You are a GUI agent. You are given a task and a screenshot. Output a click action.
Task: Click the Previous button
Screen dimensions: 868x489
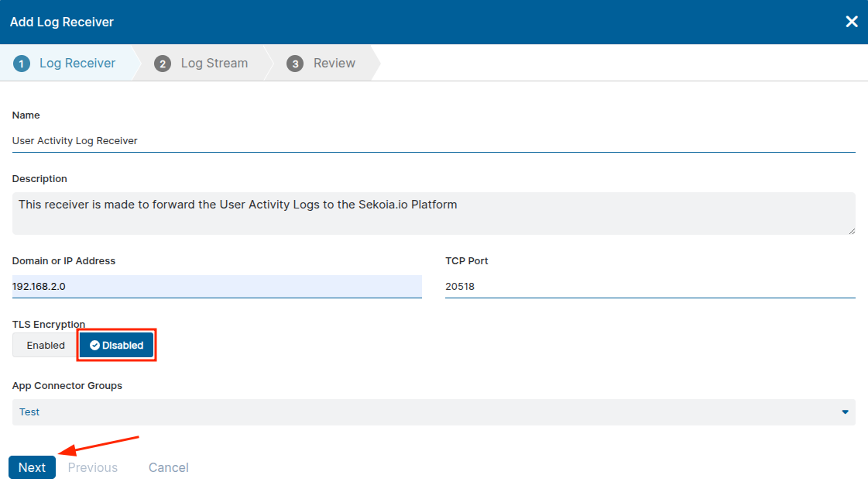click(93, 467)
